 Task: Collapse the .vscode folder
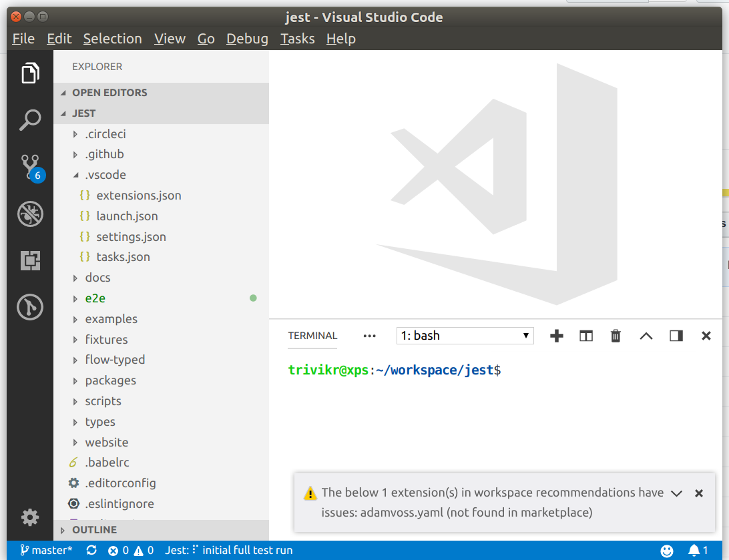coord(161,175)
